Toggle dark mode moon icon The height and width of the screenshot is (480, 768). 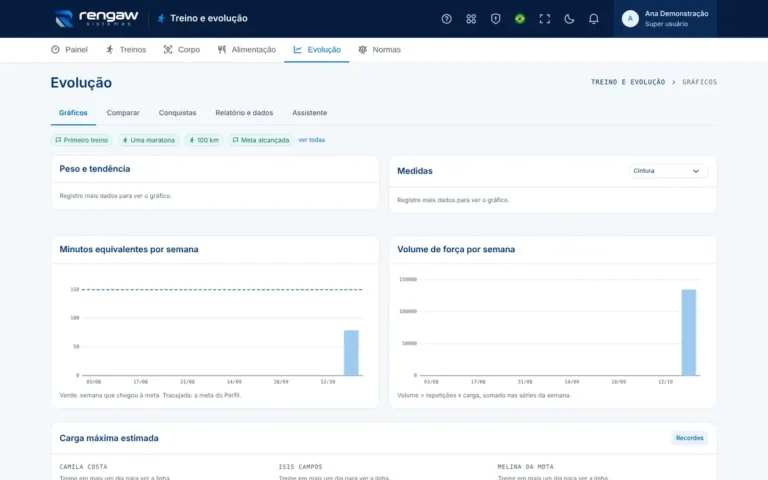(569, 19)
